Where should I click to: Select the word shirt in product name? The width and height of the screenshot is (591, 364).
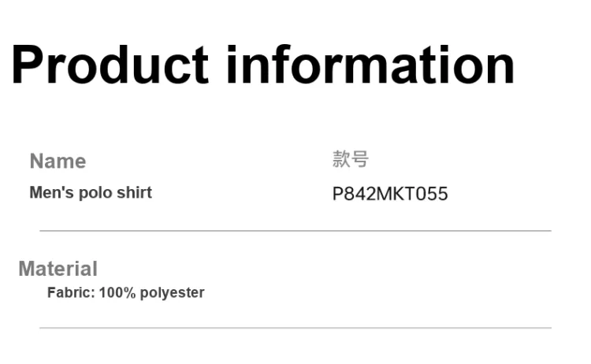click(x=134, y=192)
